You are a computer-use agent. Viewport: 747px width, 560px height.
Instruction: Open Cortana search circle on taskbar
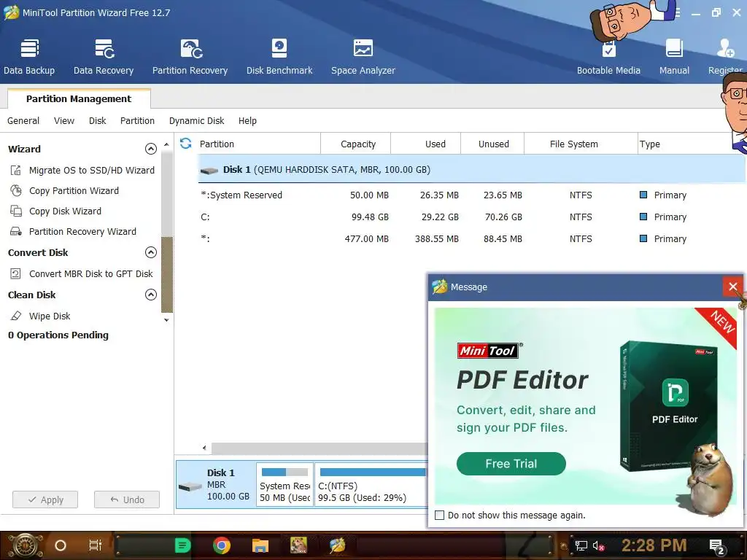coord(61,545)
